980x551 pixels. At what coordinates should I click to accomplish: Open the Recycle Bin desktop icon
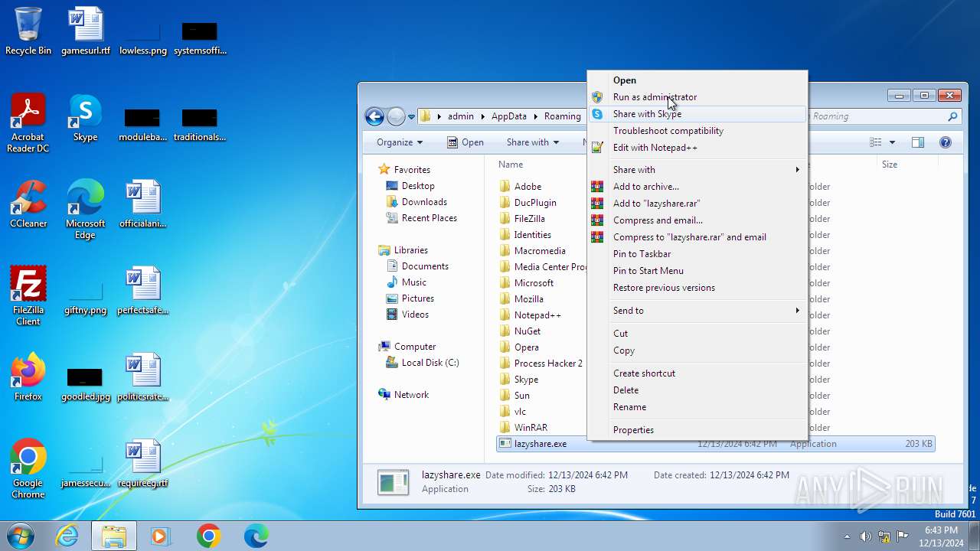[28, 31]
